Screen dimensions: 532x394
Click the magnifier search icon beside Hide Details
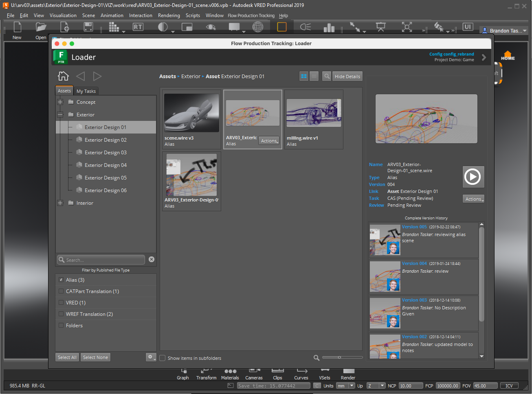coord(327,76)
